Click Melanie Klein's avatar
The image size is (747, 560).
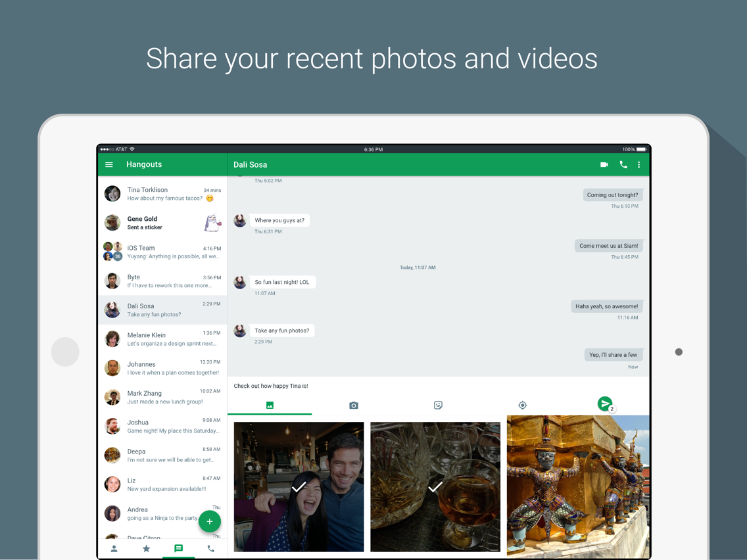click(112, 339)
